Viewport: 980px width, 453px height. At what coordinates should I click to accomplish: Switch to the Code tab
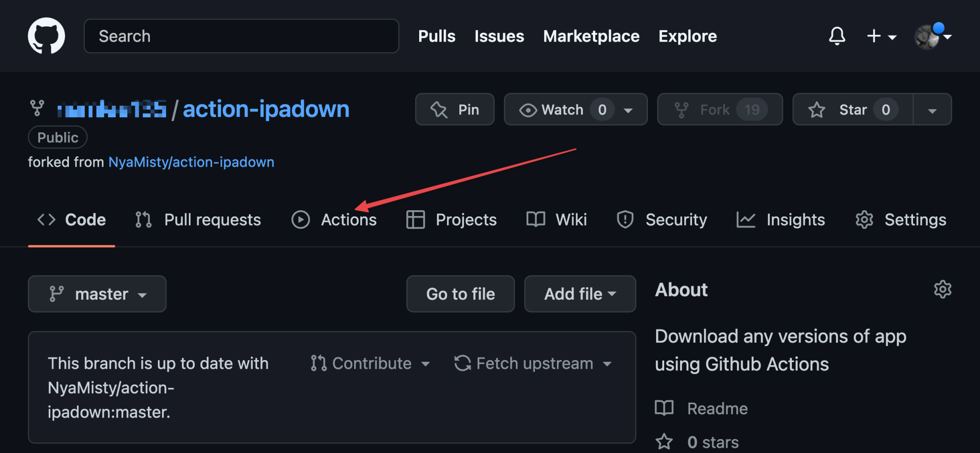coord(72,220)
